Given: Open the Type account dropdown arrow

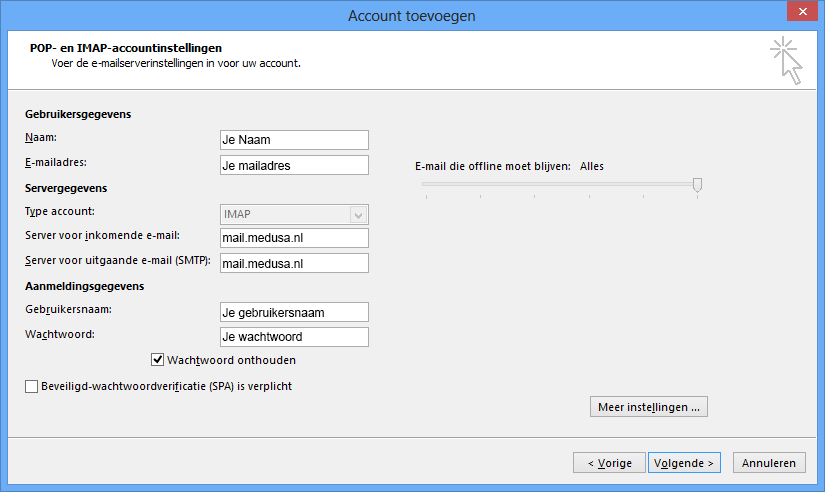Looking at the screenshot, I should [x=358, y=215].
